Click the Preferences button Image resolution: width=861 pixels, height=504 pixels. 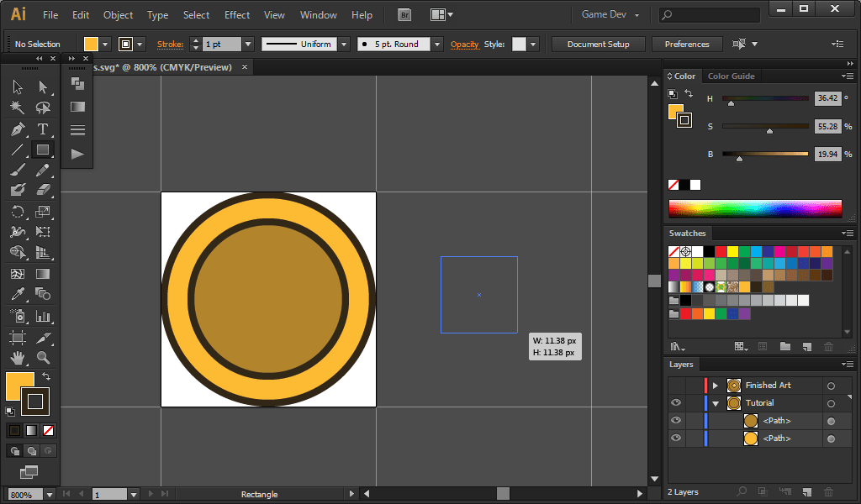[x=687, y=44]
